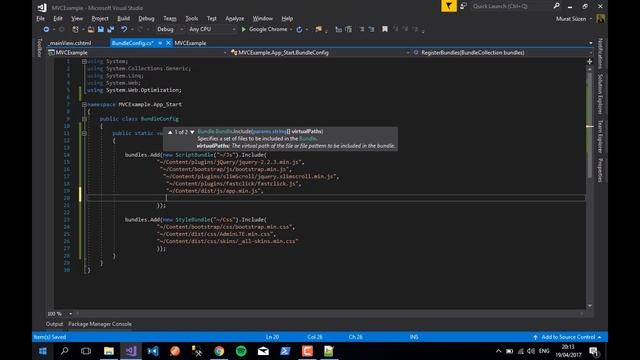Click the Quick Launch search magnifier icon
640x360 pixels.
click(557, 6)
